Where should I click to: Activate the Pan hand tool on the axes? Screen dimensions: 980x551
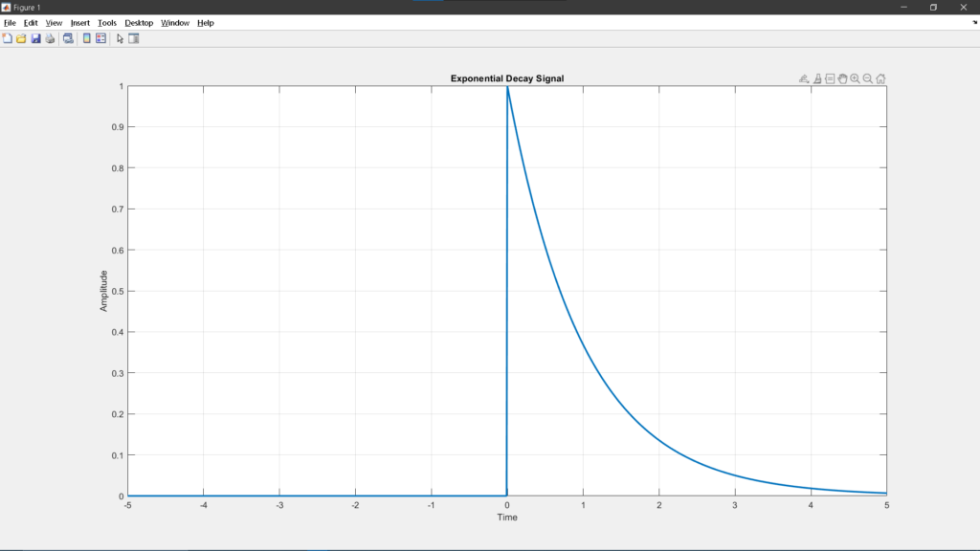pos(843,79)
